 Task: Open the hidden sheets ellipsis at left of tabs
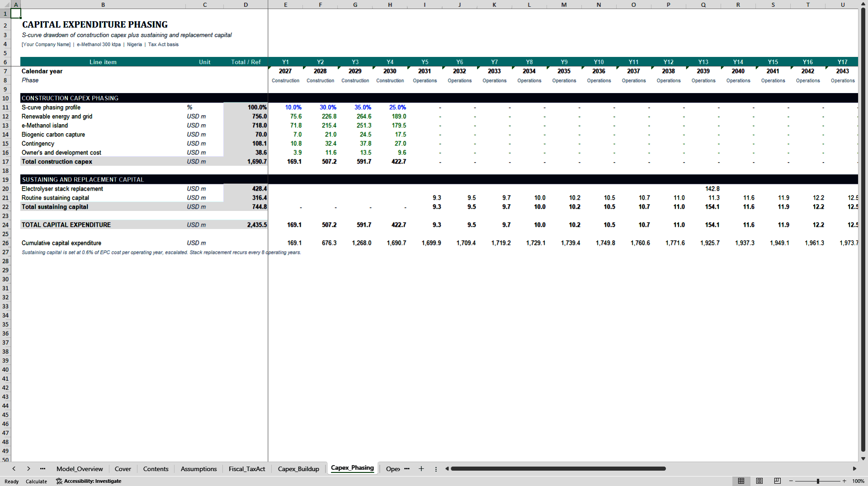(x=42, y=469)
